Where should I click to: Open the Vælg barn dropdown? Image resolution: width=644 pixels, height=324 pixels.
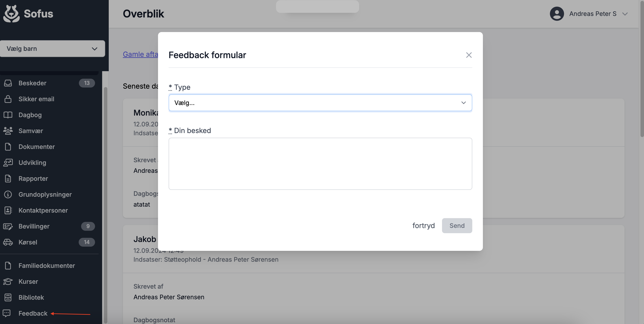[x=52, y=49]
